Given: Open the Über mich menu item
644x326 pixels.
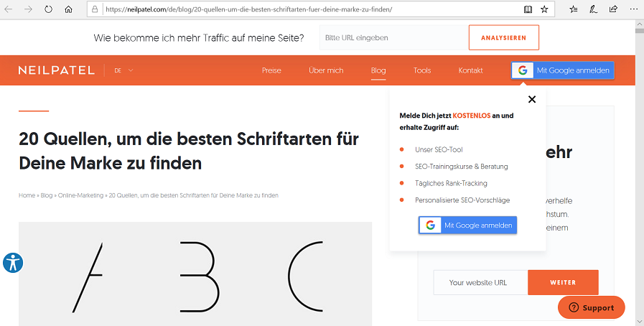Looking at the screenshot, I should [x=326, y=70].
